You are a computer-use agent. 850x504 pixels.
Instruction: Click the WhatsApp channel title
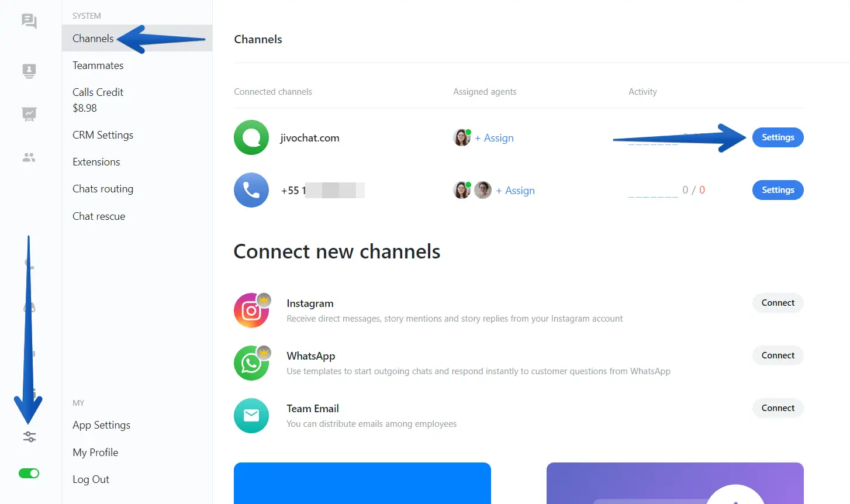[x=311, y=356]
